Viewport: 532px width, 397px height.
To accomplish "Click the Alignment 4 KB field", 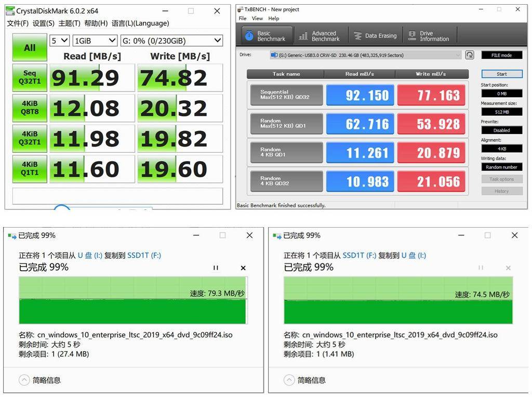I will pyautogui.click(x=502, y=149).
